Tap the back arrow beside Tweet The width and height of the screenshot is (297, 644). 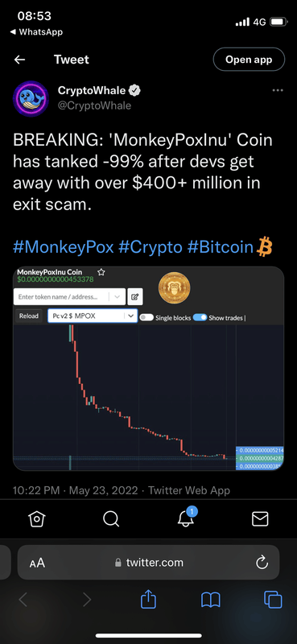tap(19, 60)
